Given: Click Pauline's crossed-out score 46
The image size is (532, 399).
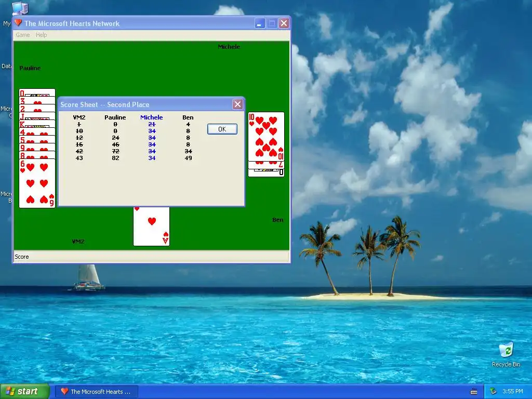Looking at the screenshot, I should tap(115, 144).
